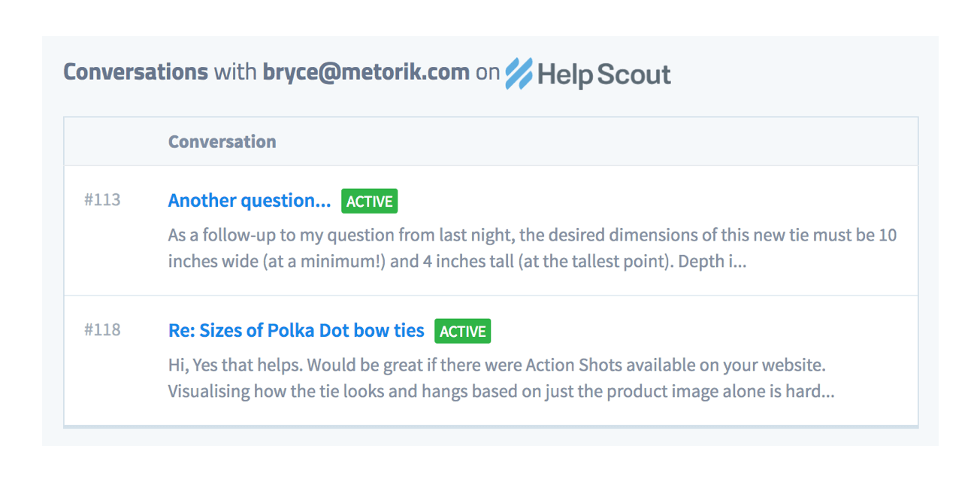The image size is (980, 482).
Task: Open the "Another question..." conversation
Action: point(250,201)
